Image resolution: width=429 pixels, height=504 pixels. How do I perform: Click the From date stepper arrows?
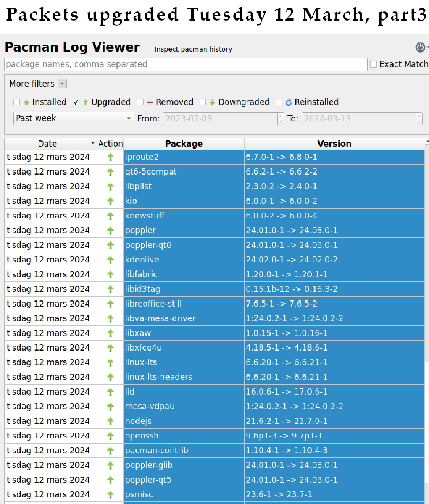pyautogui.click(x=281, y=118)
